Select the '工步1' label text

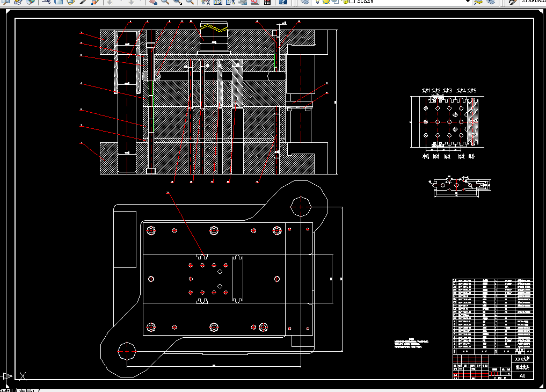tap(426, 91)
